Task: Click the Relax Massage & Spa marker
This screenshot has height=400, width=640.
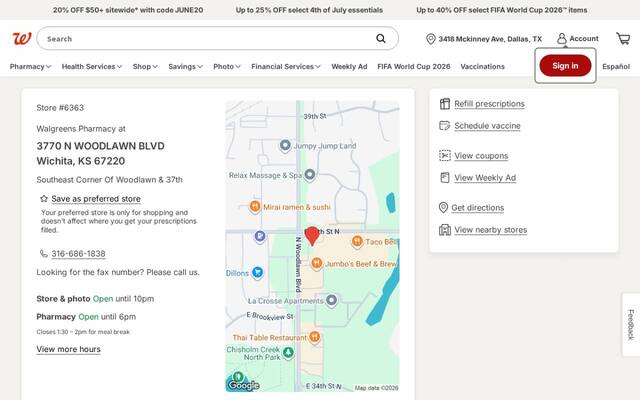Action: (x=310, y=175)
